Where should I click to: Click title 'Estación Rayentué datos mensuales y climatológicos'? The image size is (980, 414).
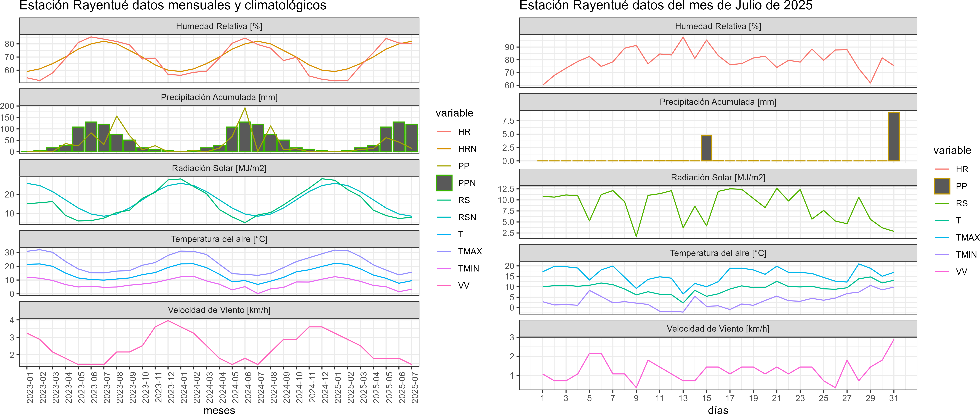click(x=173, y=5)
